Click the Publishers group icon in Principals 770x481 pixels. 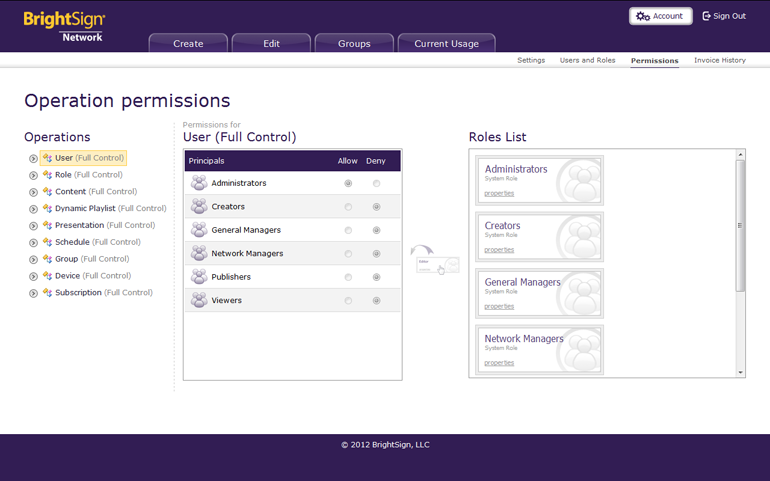click(x=199, y=277)
